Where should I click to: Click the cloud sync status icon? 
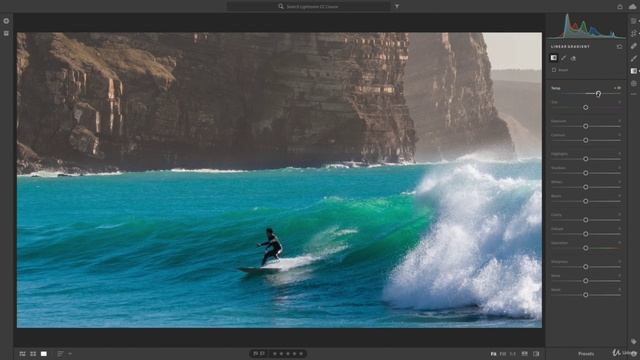[632, 7]
